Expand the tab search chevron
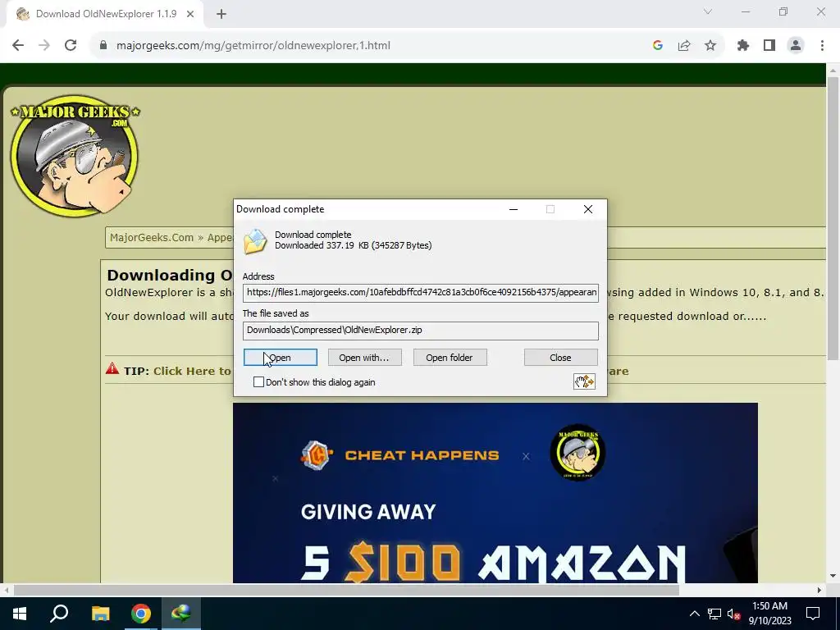This screenshot has height=630, width=840. tap(708, 11)
